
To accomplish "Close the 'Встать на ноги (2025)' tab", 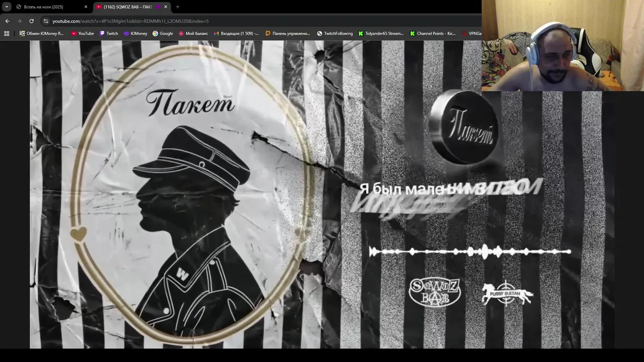I will tap(86, 7).
